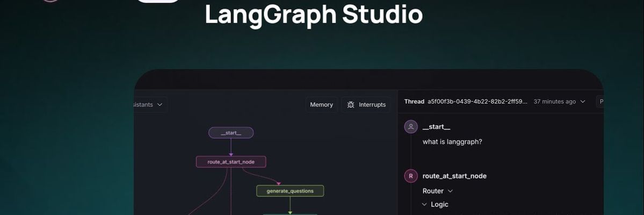Screen dimensions: 644x215
Task: Click the LangGraph Studio title
Action: 314,15
